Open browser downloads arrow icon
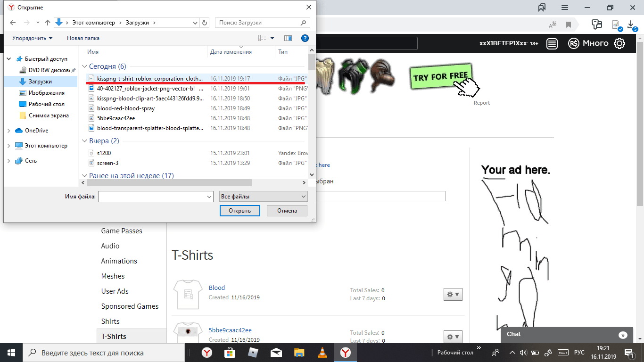The width and height of the screenshot is (644, 362). coord(631,24)
